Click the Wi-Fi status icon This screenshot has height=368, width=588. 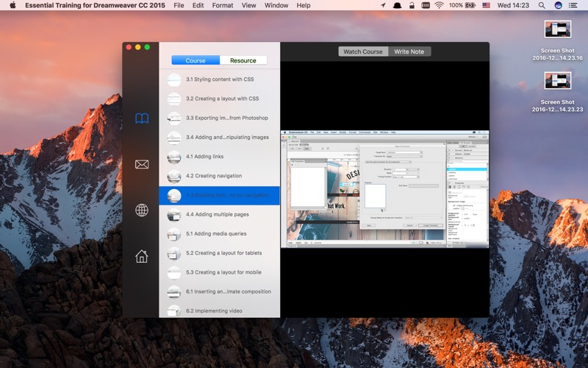point(439,5)
